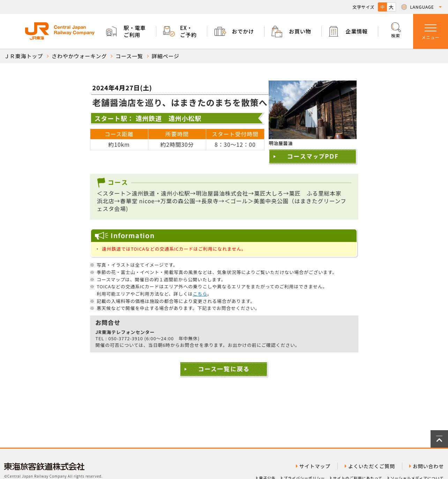Open the station and train icon menu
This screenshot has height=479, width=448.
tap(111, 31)
